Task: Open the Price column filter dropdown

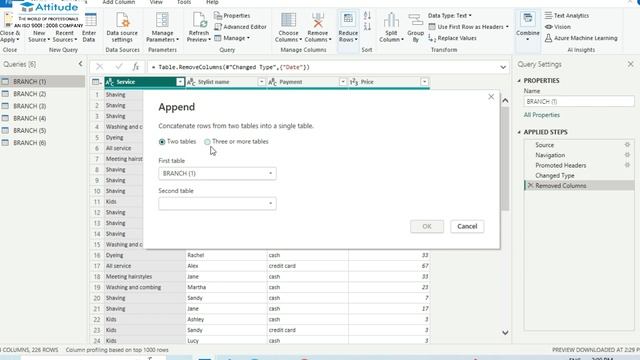Action: coord(424,82)
